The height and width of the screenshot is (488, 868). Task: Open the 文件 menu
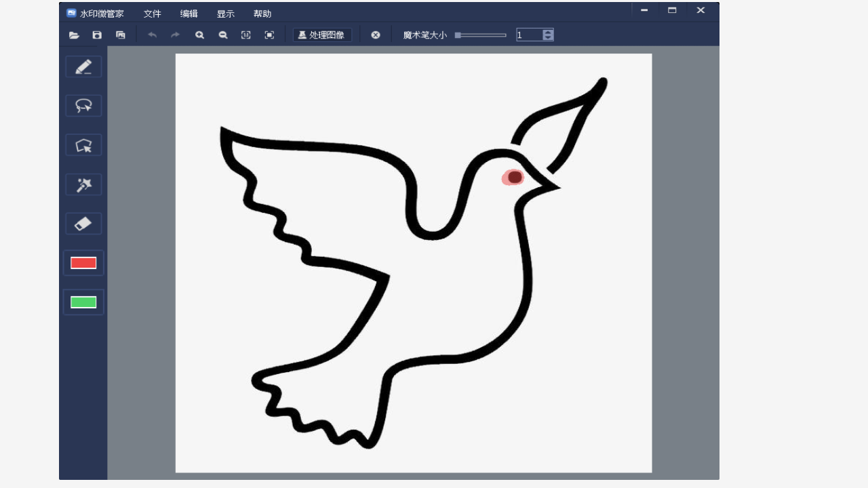click(x=153, y=14)
